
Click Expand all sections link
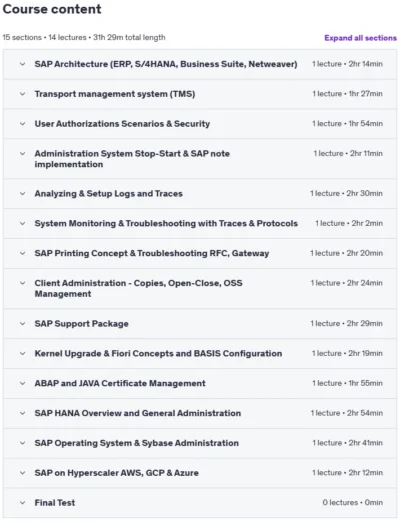(360, 38)
